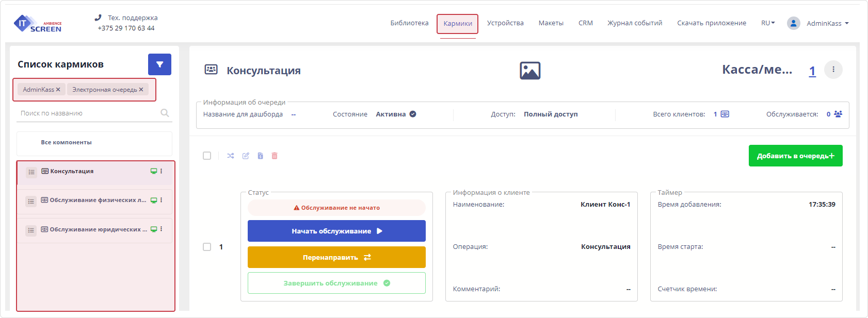
Task: Click the phone icon by Тех. поддержка
Action: 98,18
